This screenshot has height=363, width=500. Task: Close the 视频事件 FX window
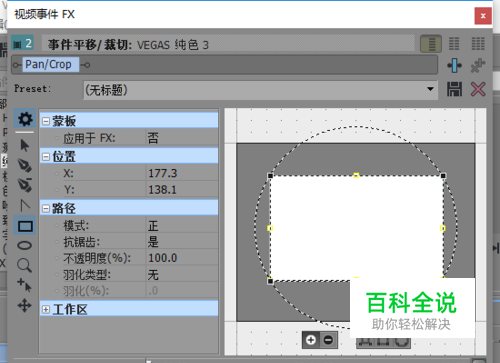click(x=483, y=16)
